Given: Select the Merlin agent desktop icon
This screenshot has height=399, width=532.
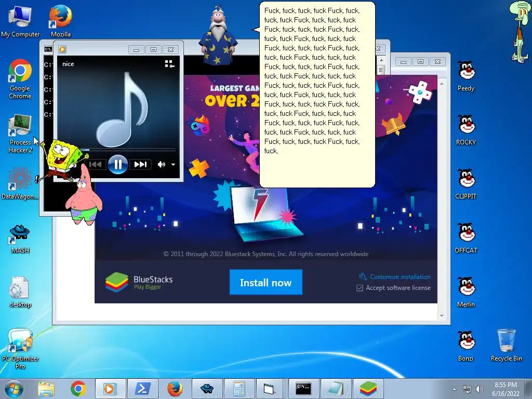Looking at the screenshot, I should click(466, 292).
